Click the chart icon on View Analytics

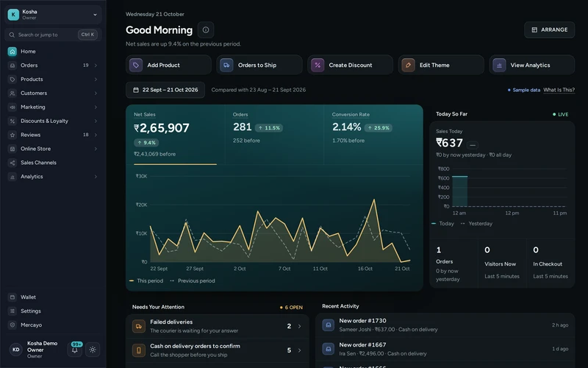click(x=499, y=65)
